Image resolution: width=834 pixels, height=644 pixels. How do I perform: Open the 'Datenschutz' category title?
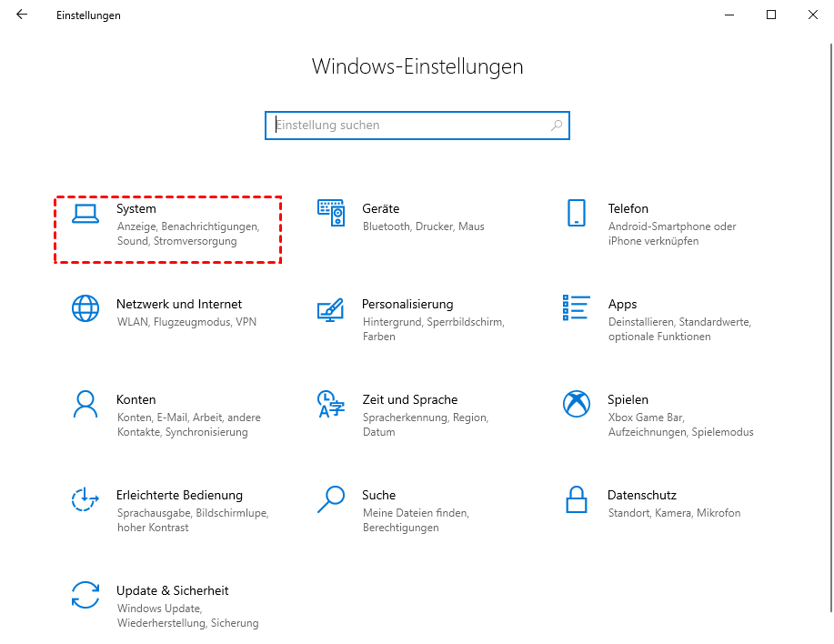point(642,495)
